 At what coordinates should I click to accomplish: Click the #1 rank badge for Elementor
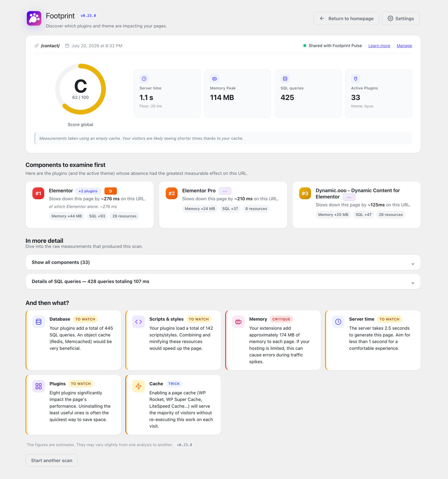point(38,193)
